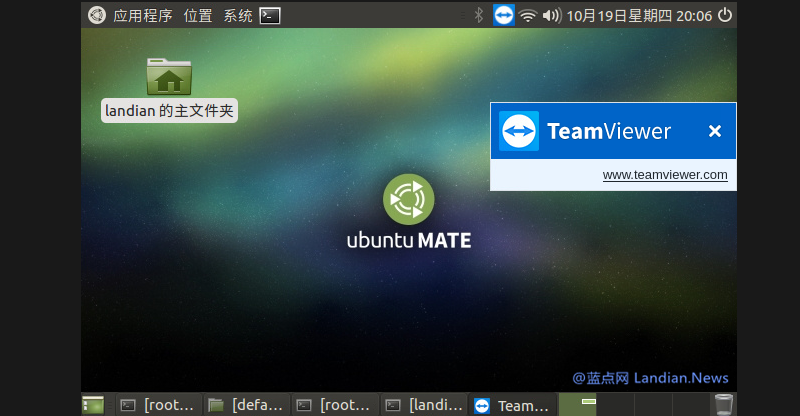Click the landian 的主文件夹 label
The image size is (800, 416).
[x=169, y=111]
